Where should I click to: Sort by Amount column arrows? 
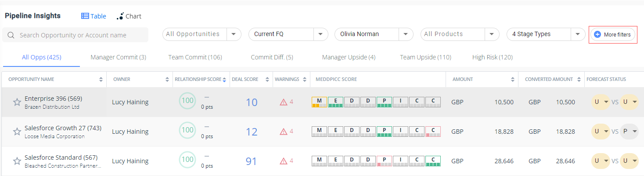[x=512, y=80]
